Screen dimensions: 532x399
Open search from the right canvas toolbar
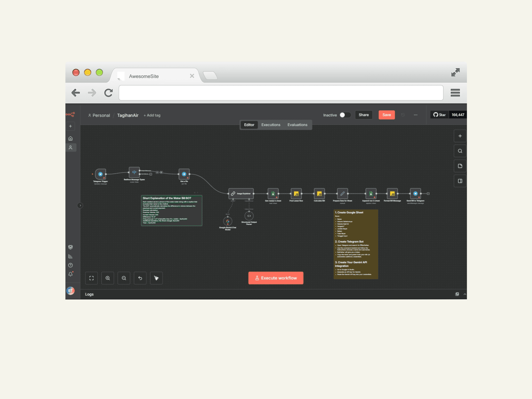click(x=460, y=151)
